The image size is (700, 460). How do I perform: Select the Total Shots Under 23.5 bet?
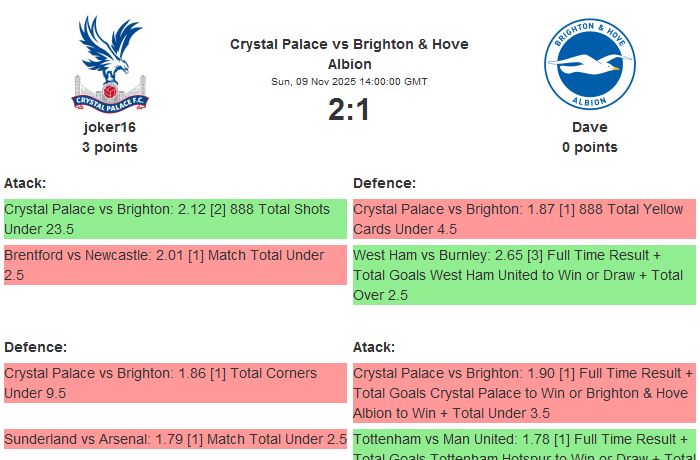tap(175, 219)
